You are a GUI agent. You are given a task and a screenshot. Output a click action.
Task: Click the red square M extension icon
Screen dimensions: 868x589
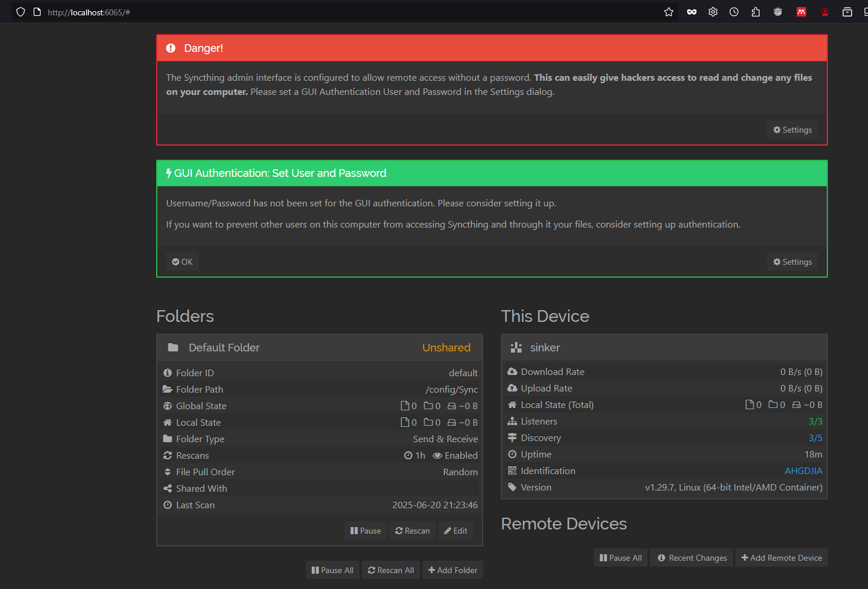click(x=801, y=12)
